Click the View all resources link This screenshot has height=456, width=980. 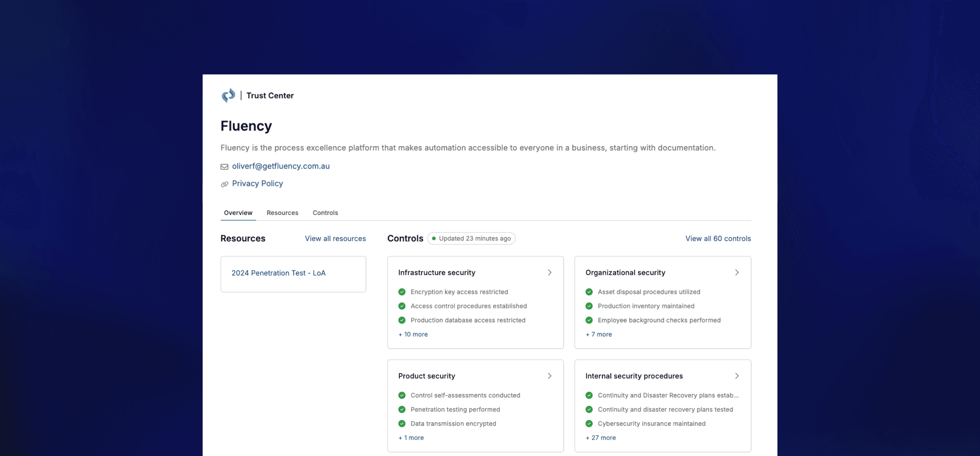tap(335, 238)
